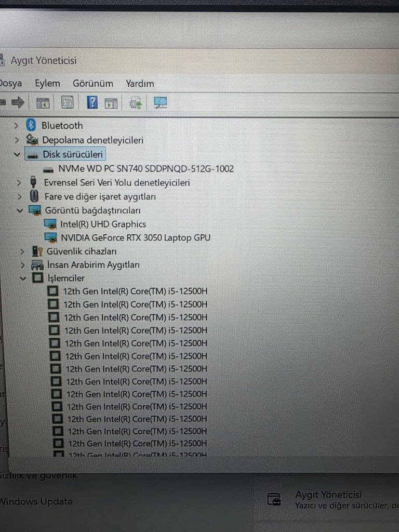The width and height of the screenshot is (399, 532).
Task: Click the update driver gear toolbar icon
Action: [x=136, y=103]
